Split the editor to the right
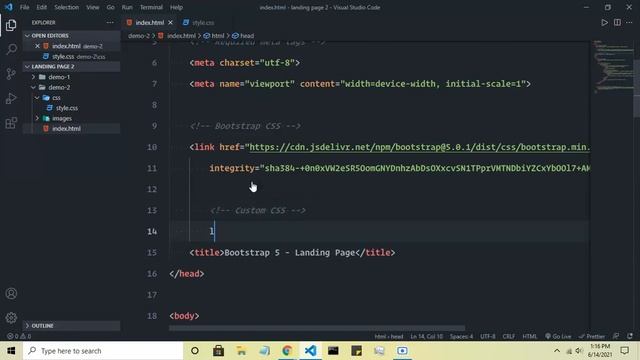Viewport: 640px width, 360px height. point(617,22)
